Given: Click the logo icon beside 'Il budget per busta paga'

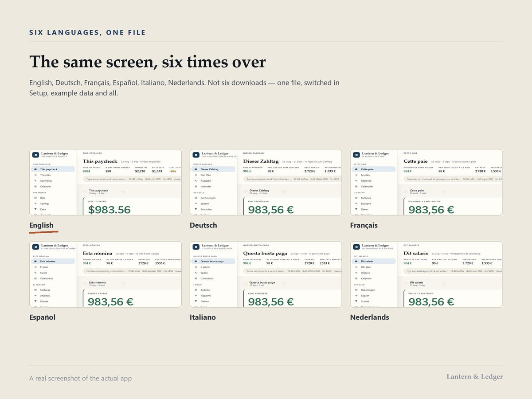Looking at the screenshot, I should point(196,246).
